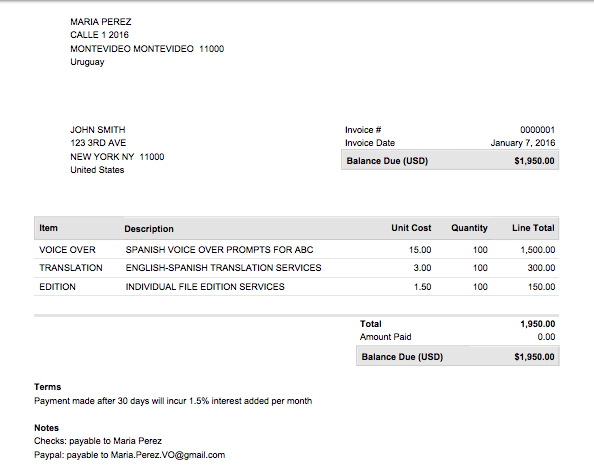Screen dimensions: 594x471
Task: Select 'ENGLISH-SPANISH TRANSLATION SERVICES' description
Action: [224, 268]
